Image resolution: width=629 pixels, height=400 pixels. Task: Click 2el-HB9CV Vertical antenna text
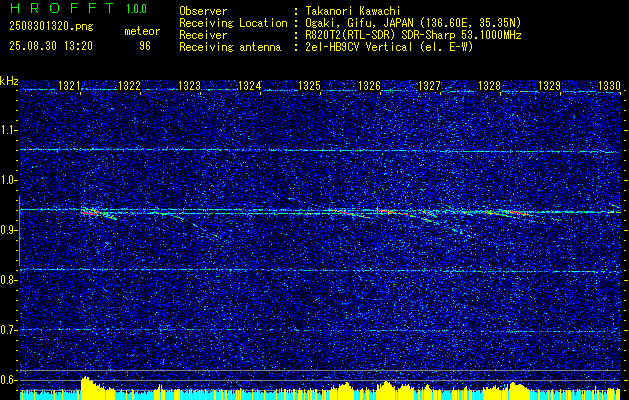point(389,47)
